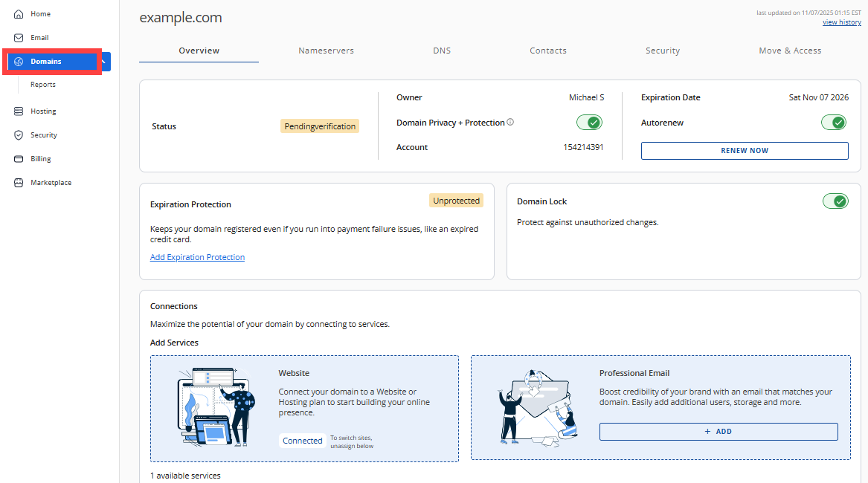Click the Home house icon in sidebar
This screenshot has height=483, width=868.
(19, 14)
